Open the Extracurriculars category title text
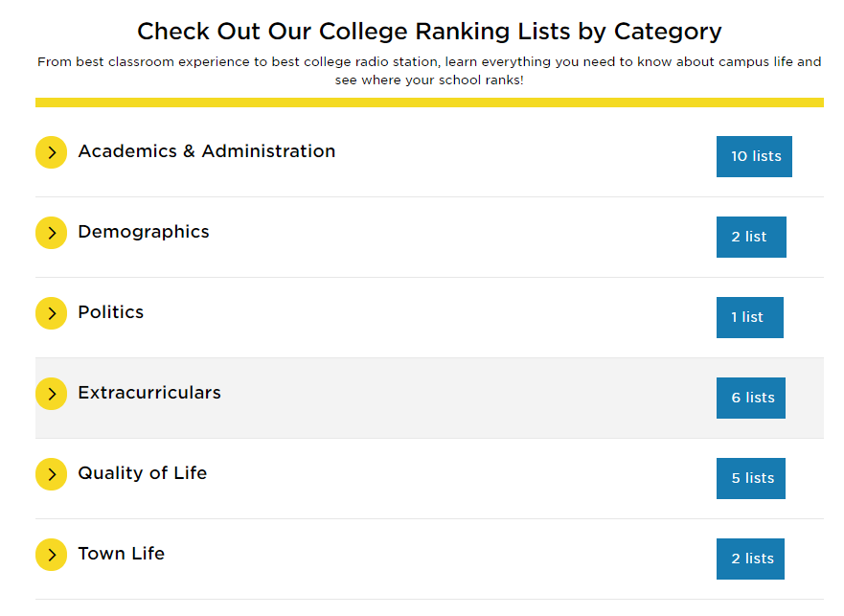844x616 pixels. click(148, 393)
